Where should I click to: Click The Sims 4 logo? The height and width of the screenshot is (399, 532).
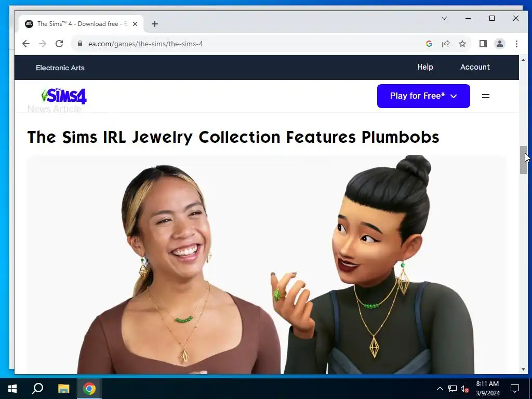click(x=64, y=96)
